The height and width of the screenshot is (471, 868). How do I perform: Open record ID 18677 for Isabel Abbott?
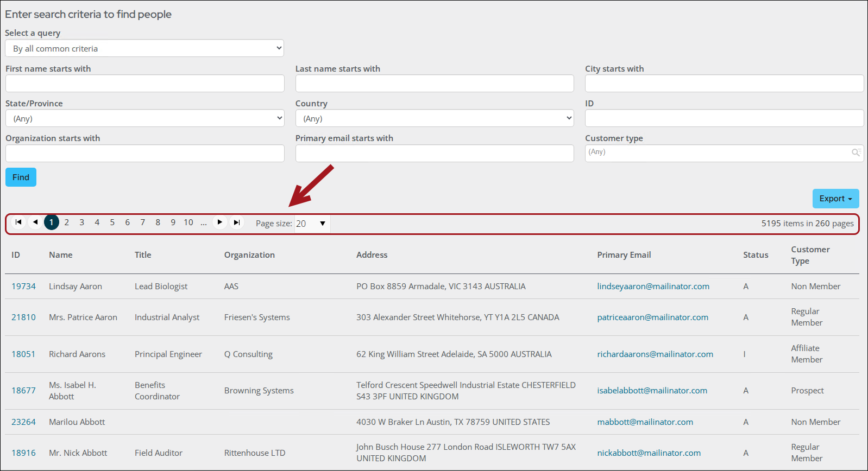pos(23,391)
